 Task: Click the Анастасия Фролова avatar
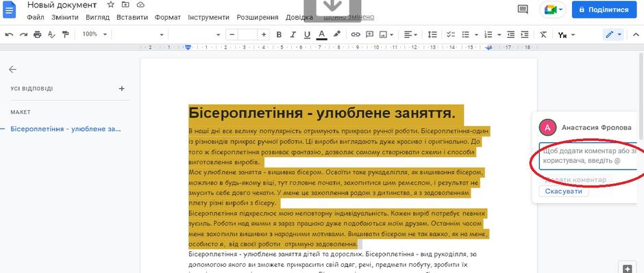(547, 127)
